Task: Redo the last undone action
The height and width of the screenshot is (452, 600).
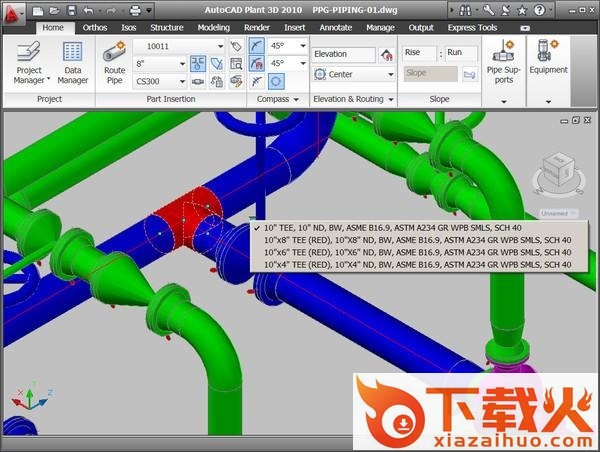Action: tap(111, 11)
